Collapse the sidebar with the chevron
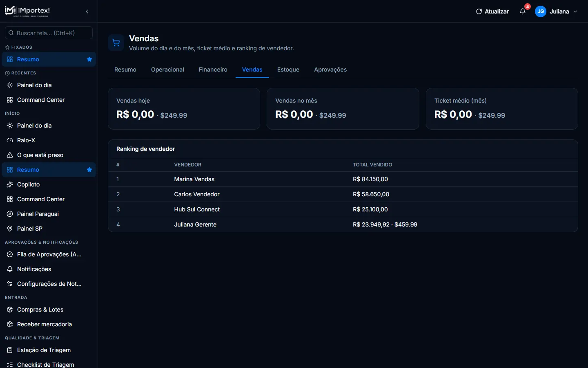The height and width of the screenshot is (368, 588). pos(87,11)
